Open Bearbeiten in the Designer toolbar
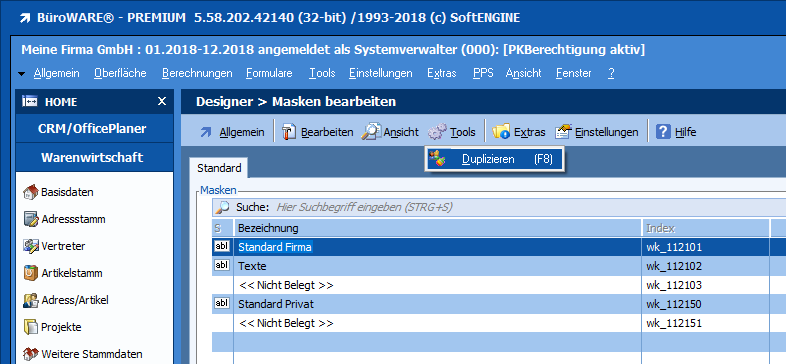This screenshot has width=786, height=364. pyautogui.click(x=327, y=132)
